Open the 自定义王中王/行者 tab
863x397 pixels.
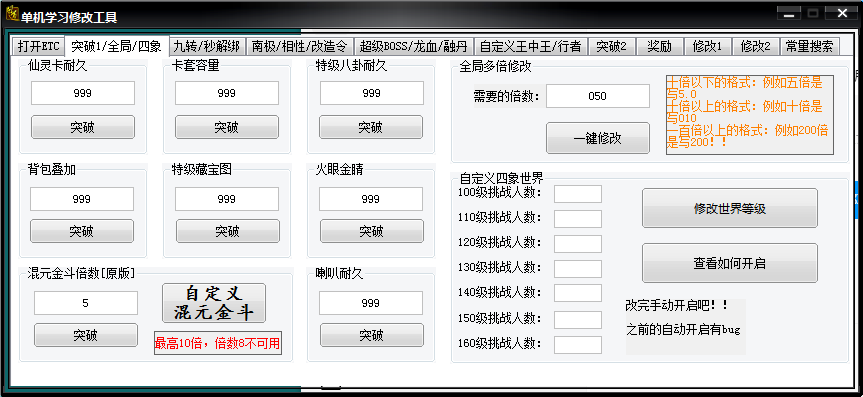coord(531,46)
